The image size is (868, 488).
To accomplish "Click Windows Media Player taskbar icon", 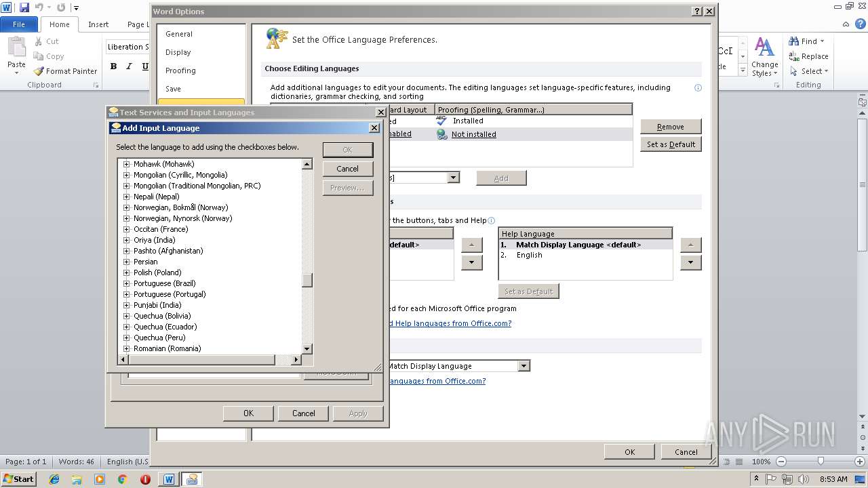I will pos(100,479).
